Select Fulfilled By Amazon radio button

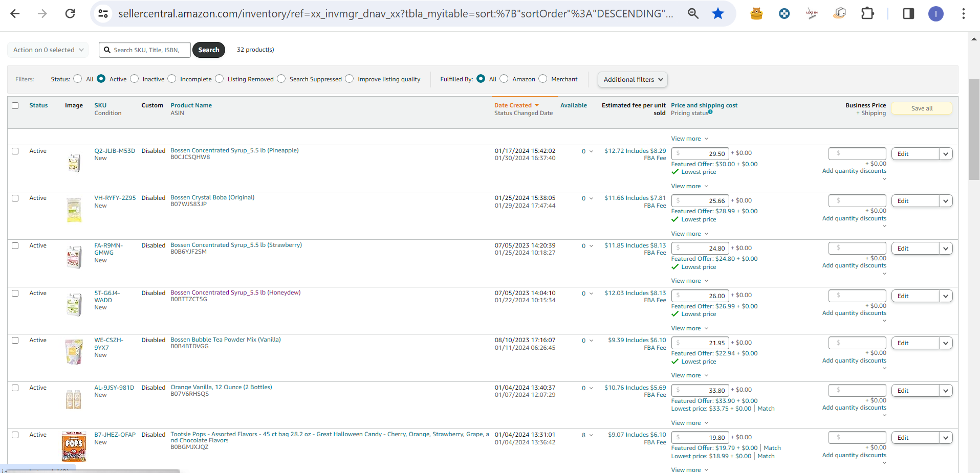coord(504,79)
